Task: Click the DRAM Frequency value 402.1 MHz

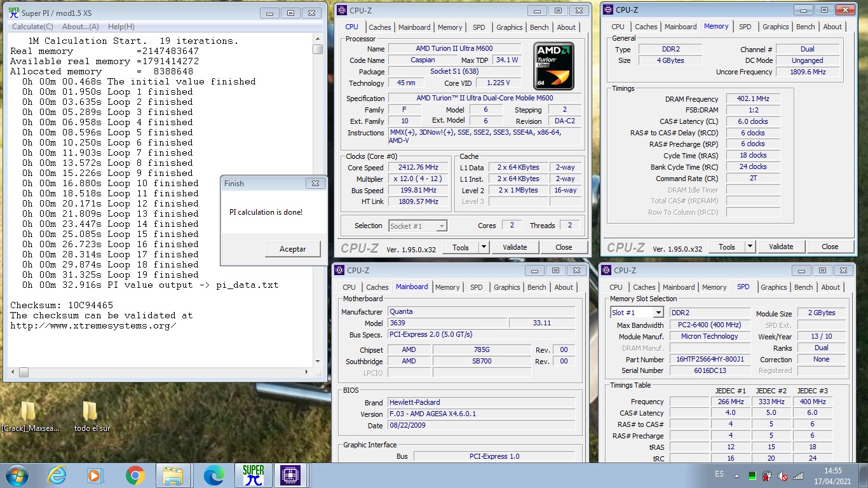Action: tap(752, 99)
